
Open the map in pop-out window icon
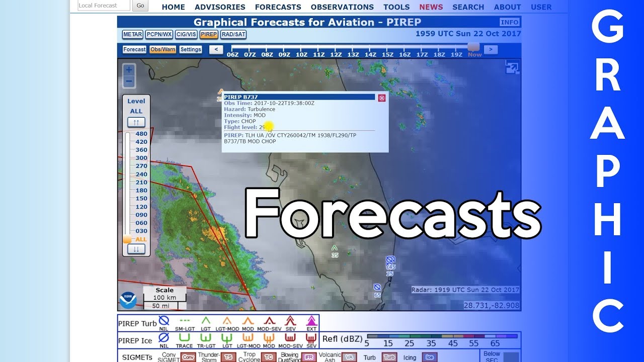pyautogui.click(x=512, y=67)
